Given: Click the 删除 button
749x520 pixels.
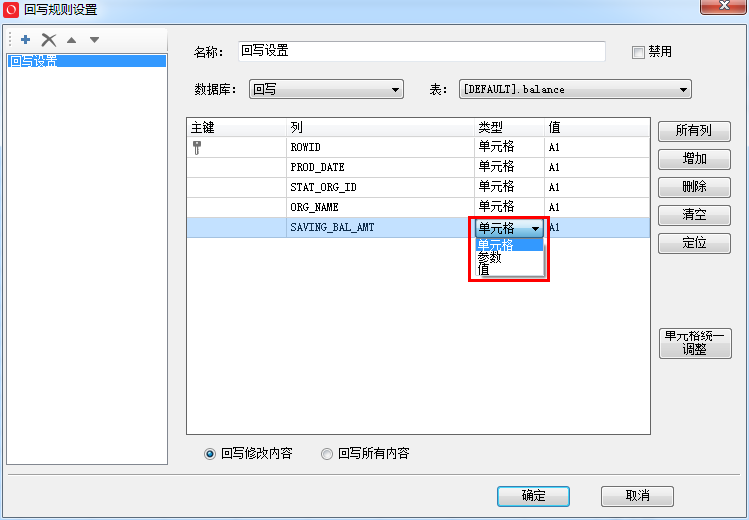Looking at the screenshot, I should [x=694, y=187].
